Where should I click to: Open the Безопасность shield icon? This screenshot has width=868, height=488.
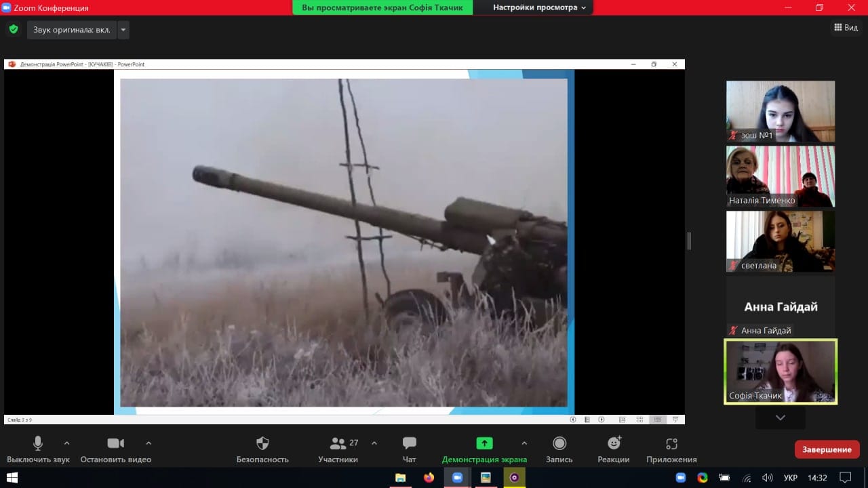coord(262,444)
